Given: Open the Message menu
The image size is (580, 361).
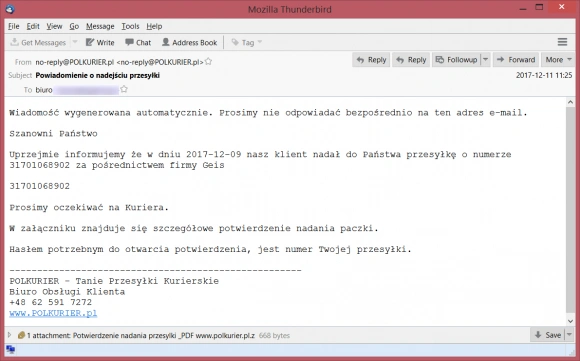Looking at the screenshot, I should pos(100,26).
